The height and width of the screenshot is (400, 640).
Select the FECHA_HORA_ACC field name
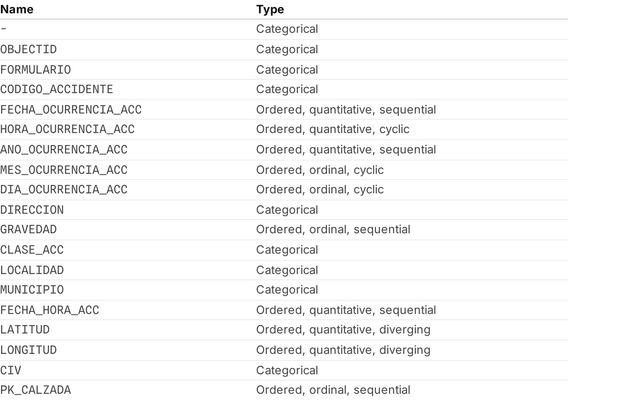coord(49,310)
